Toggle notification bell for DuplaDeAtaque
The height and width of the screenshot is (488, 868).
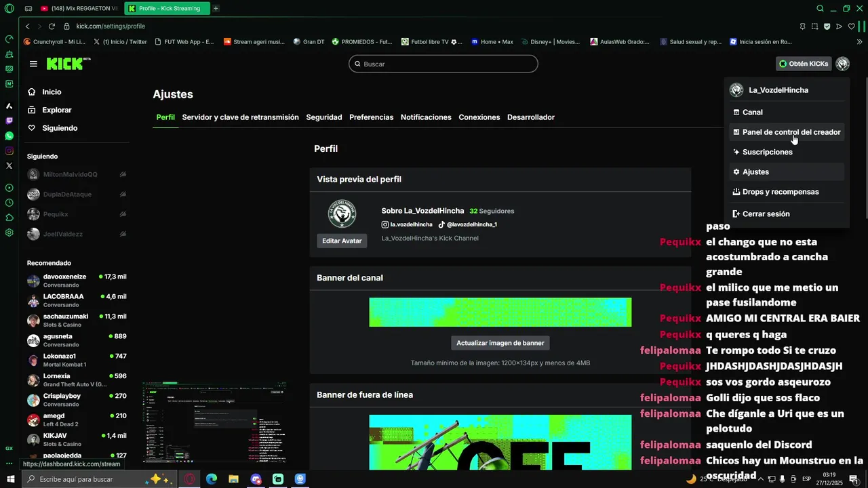point(123,195)
